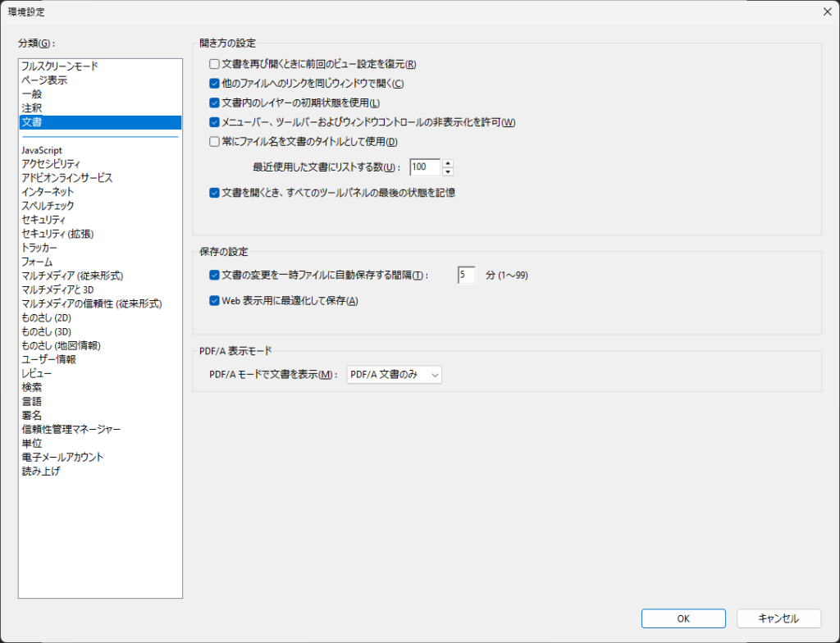Click the recent documents number field

[x=424, y=167]
